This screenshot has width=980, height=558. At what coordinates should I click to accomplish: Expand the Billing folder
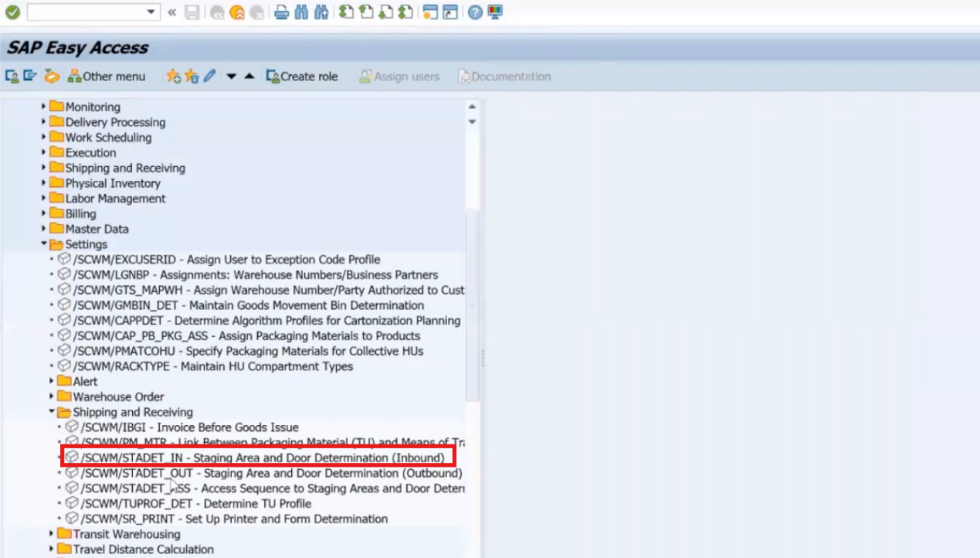click(44, 213)
